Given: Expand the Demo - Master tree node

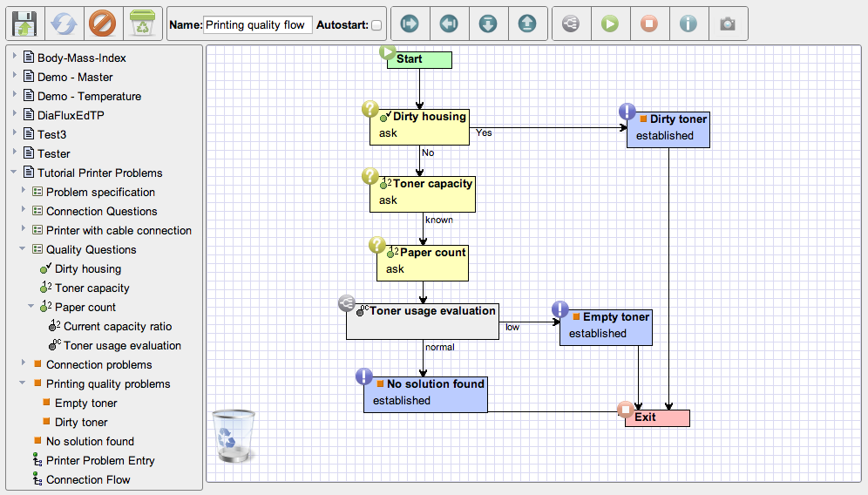Looking at the screenshot, I should tap(15, 76).
